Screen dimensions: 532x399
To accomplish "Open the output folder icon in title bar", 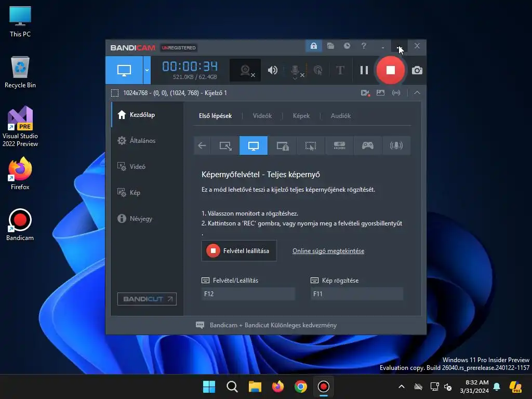I will point(330,46).
